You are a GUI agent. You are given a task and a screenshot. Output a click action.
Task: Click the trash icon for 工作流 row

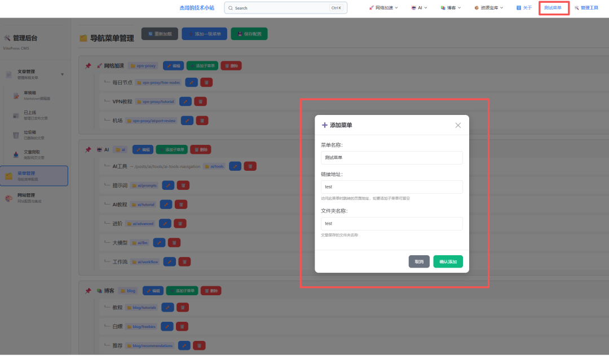click(x=184, y=261)
